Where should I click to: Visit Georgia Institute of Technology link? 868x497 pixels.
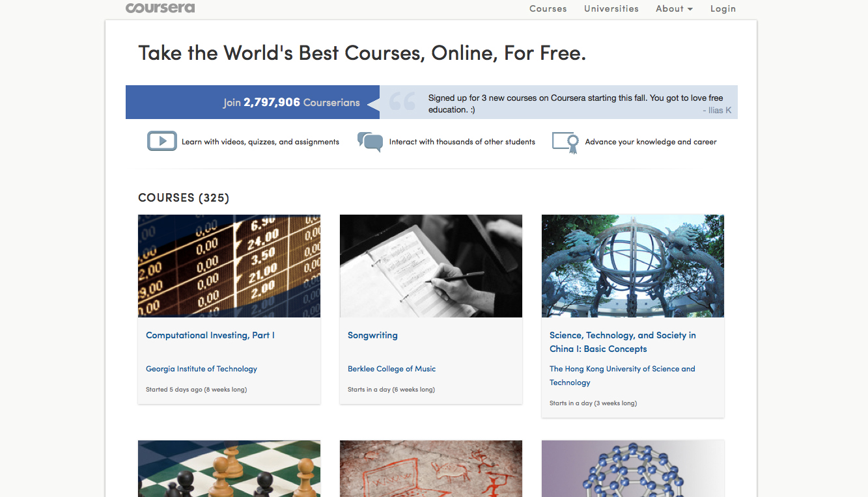point(201,369)
